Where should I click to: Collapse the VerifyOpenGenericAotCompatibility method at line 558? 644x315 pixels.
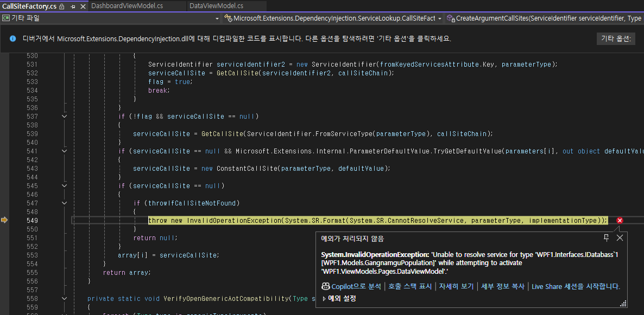[64, 299]
